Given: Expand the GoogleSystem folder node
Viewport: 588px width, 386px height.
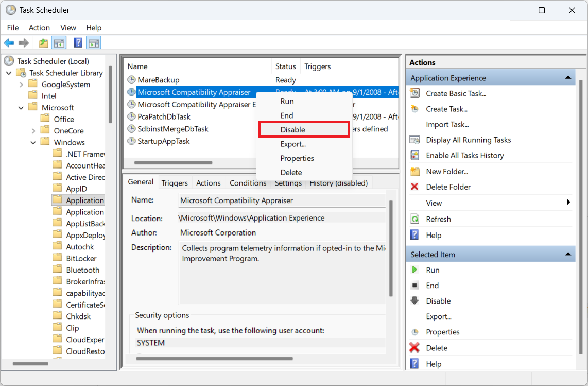Looking at the screenshot, I should click(21, 85).
